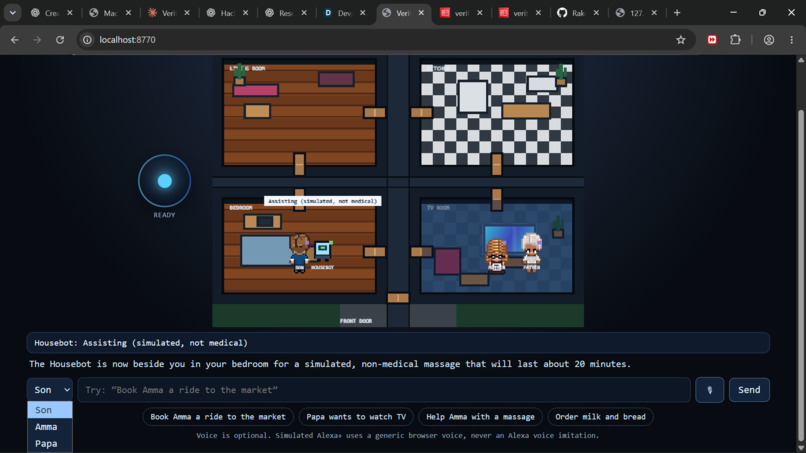
Task: Click the browser forward arrow
Action: 37,40
